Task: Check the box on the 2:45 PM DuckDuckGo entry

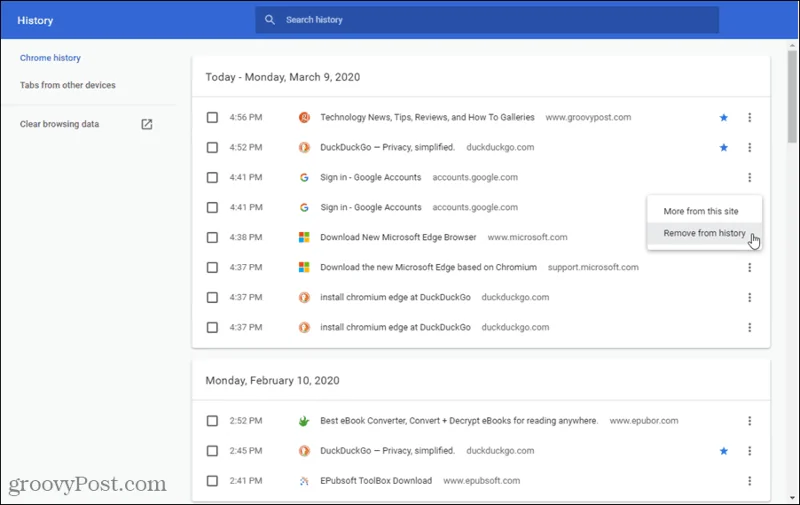Action: click(x=212, y=451)
